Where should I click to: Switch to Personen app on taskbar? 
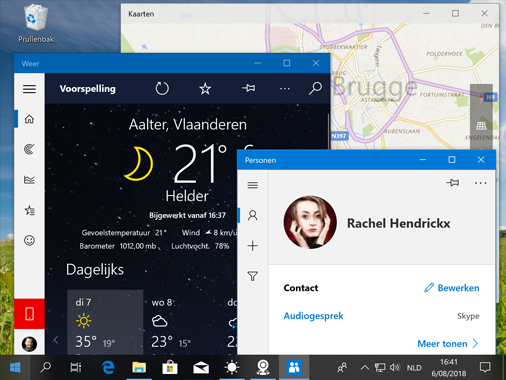pos(294,367)
